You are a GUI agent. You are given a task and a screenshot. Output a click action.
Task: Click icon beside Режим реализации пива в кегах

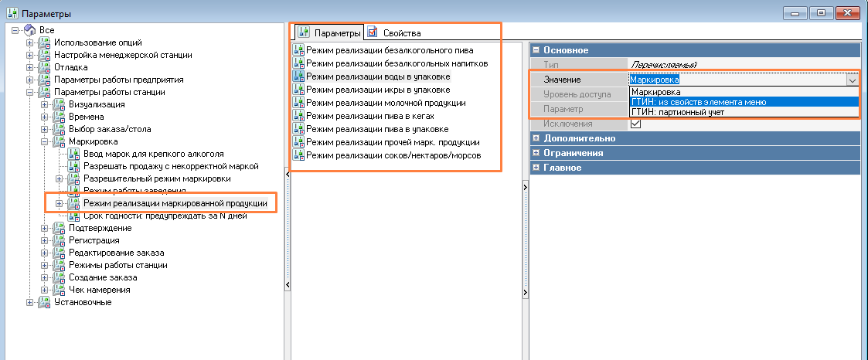[298, 116]
